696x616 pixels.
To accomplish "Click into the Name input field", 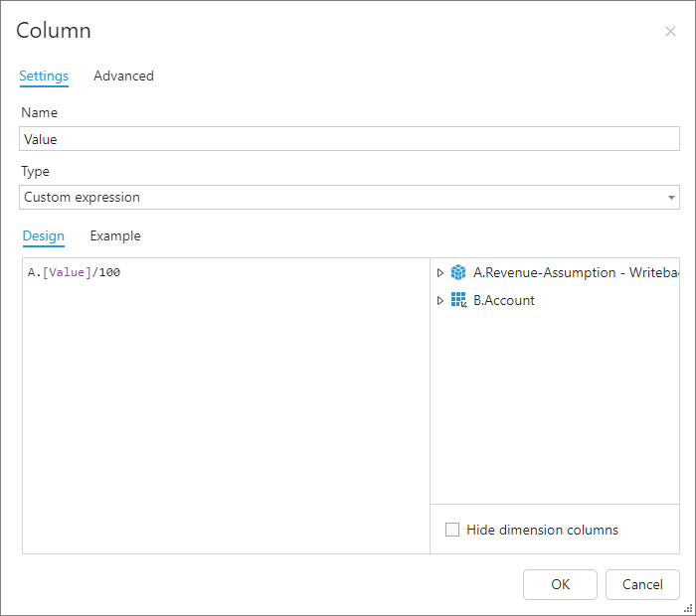I will [348, 139].
